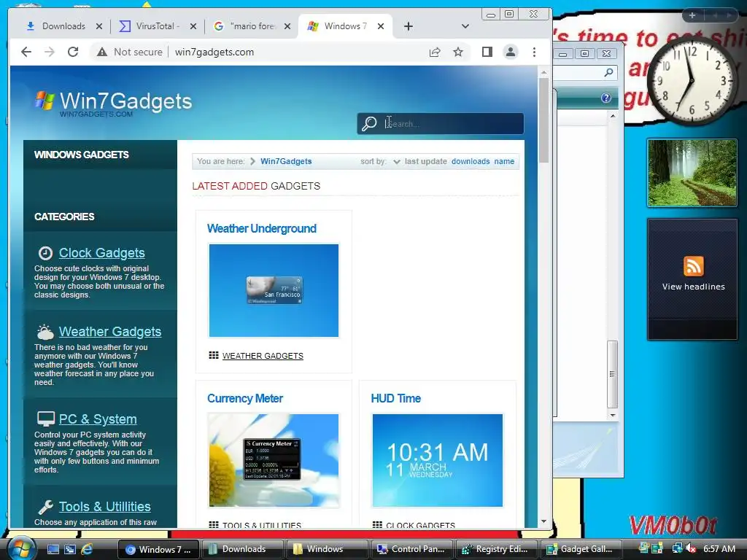Expand the tab search dropdown

465,26
